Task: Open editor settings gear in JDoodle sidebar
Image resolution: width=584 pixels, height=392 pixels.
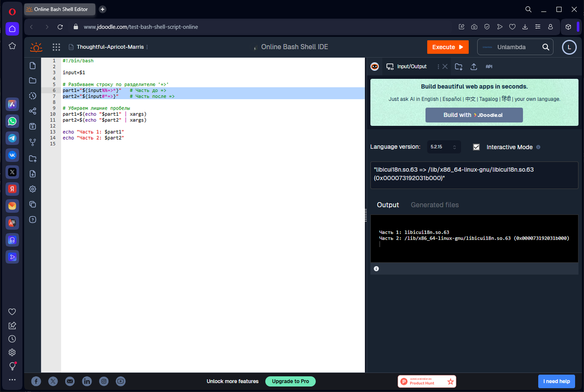Action: 33,189
